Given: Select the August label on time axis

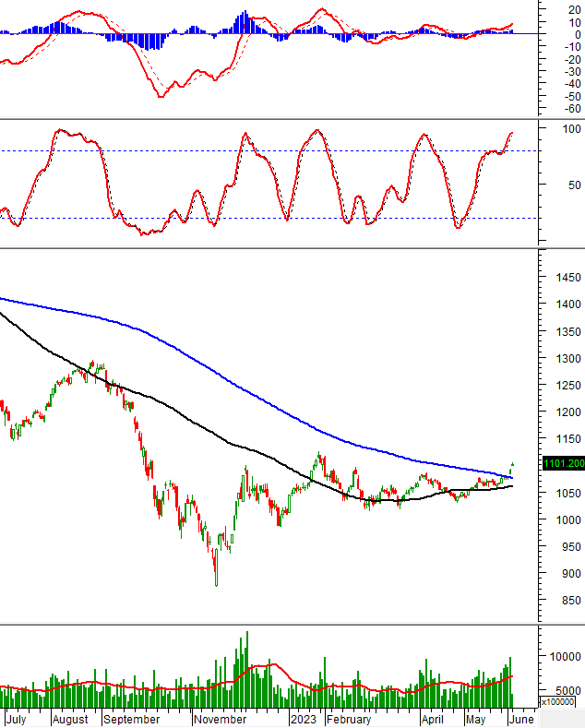Looking at the screenshot, I should (70, 719).
